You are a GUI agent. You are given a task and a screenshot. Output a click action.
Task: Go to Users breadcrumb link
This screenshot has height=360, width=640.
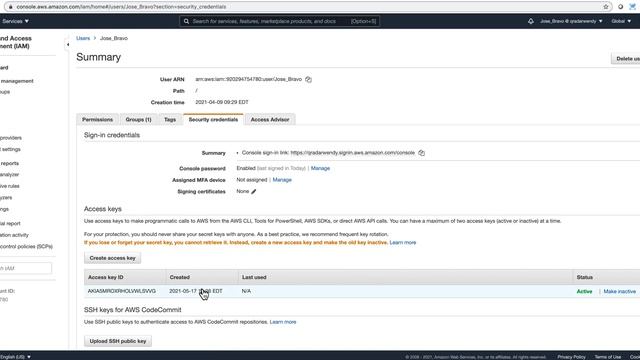pos(83,38)
